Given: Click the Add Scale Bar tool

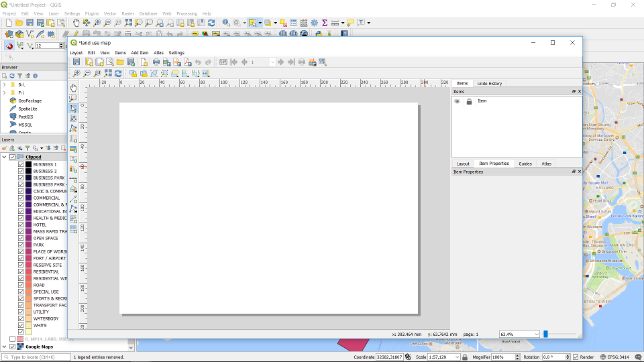Looking at the screenshot, I should pos(73,180).
